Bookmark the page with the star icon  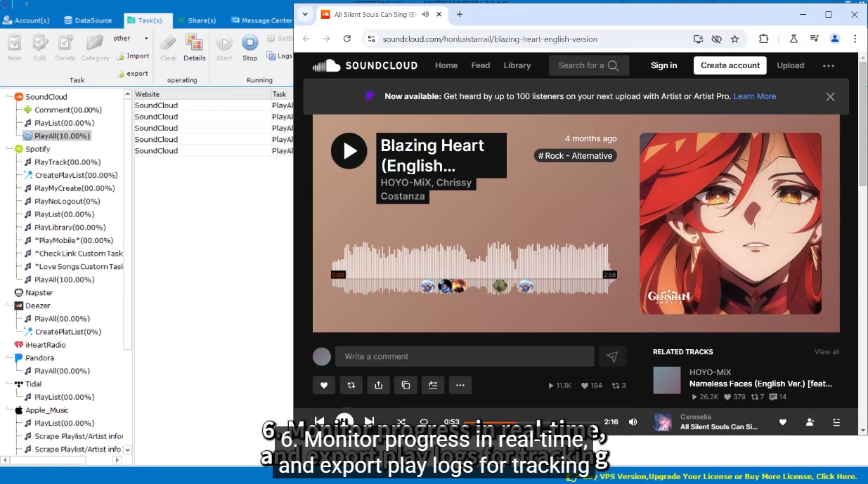(735, 39)
